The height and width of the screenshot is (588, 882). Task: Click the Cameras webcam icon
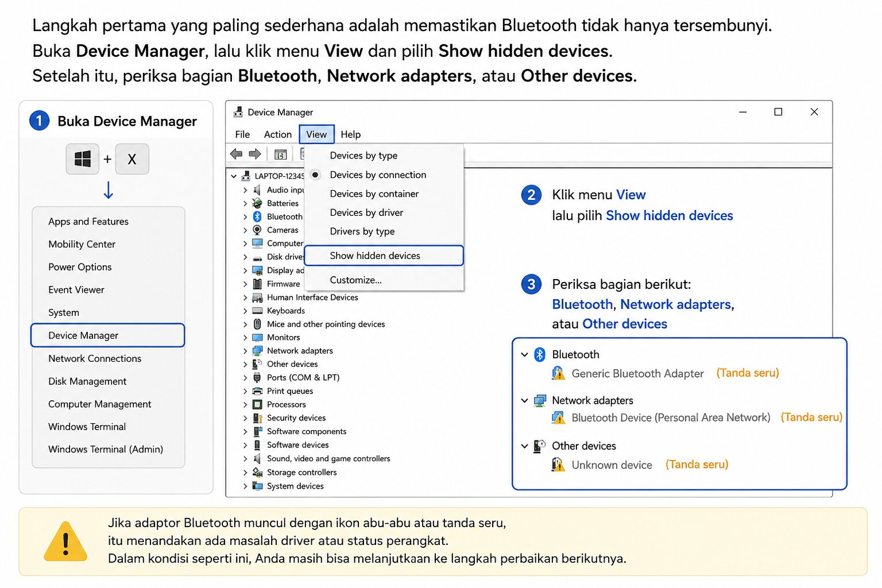click(x=257, y=230)
